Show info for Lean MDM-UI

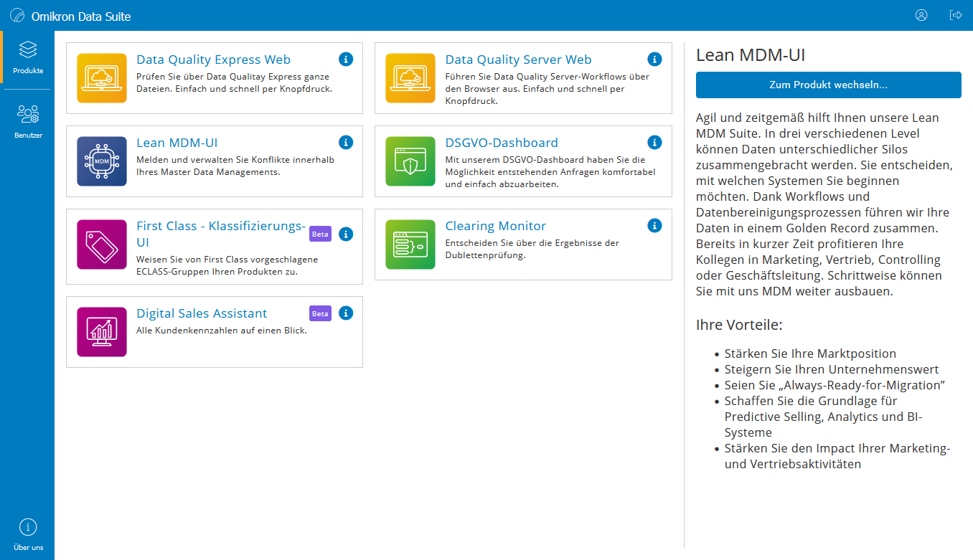pos(346,142)
